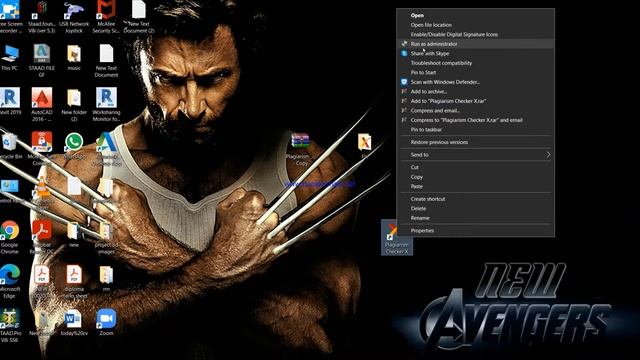The image size is (640, 360).
Task: Launch USB Network Joystick shortcut
Action: (74, 17)
